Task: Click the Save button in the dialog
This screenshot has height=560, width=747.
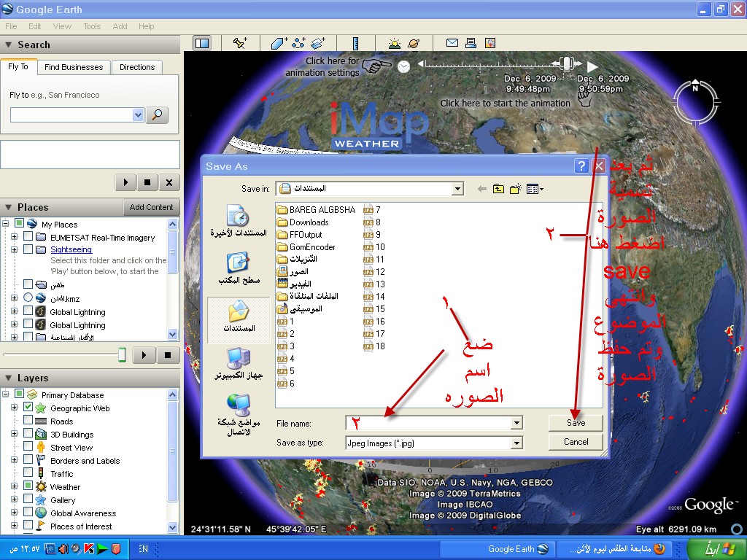Action: (576, 423)
